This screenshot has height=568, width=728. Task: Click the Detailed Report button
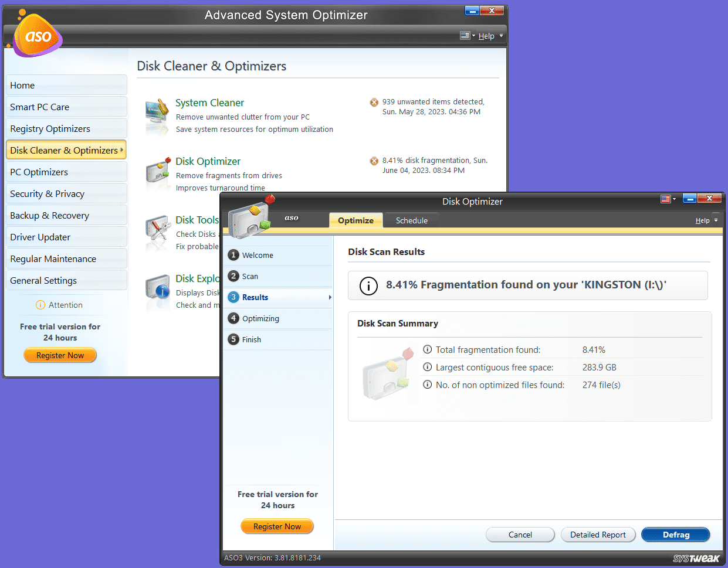point(598,535)
